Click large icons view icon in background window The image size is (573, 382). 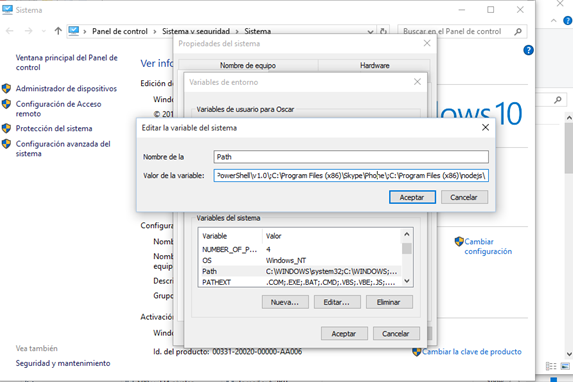tap(565, 366)
